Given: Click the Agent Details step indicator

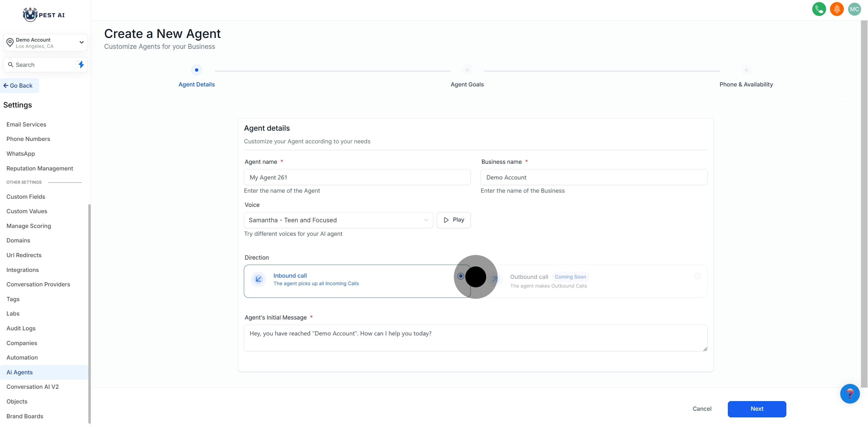Looking at the screenshot, I should 197,70.
